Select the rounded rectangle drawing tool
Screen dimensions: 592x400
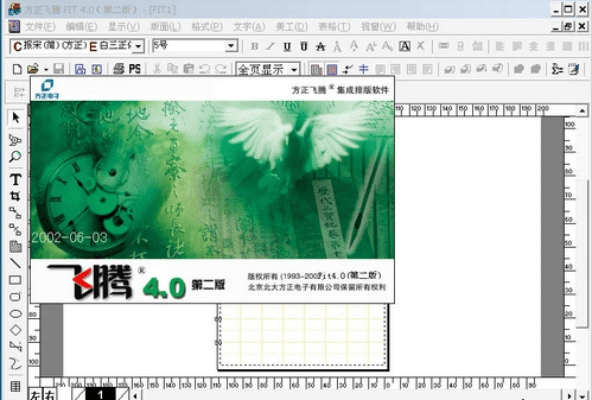(15, 297)
